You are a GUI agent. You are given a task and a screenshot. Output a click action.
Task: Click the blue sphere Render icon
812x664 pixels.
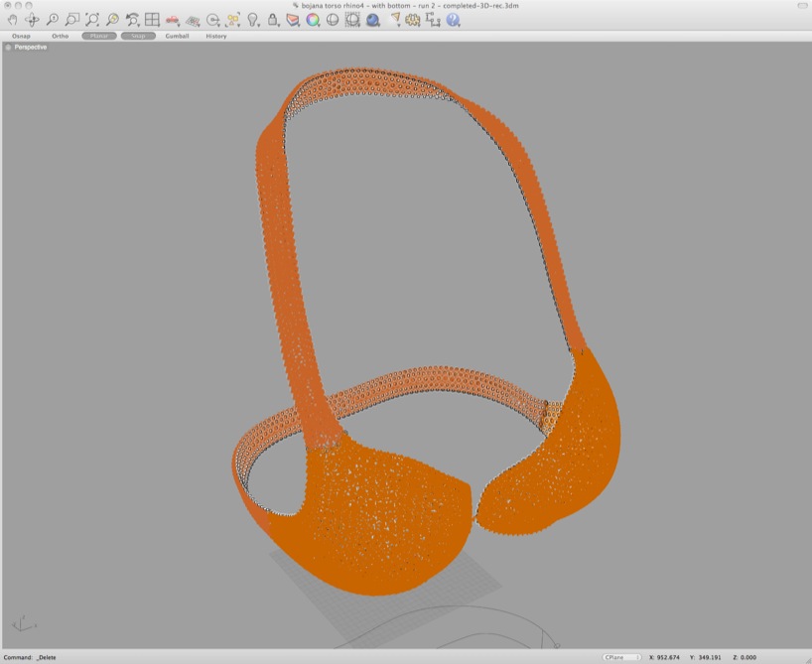pos(373,20)
